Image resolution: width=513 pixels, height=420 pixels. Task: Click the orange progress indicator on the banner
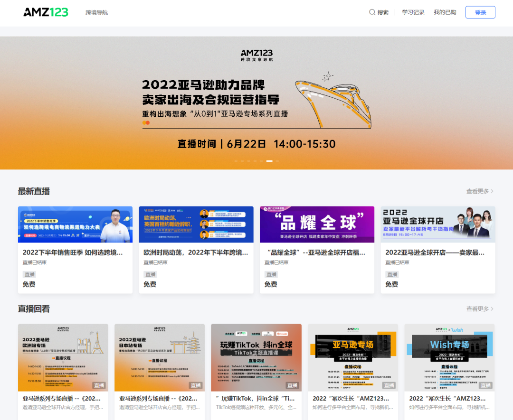point(145,122)
